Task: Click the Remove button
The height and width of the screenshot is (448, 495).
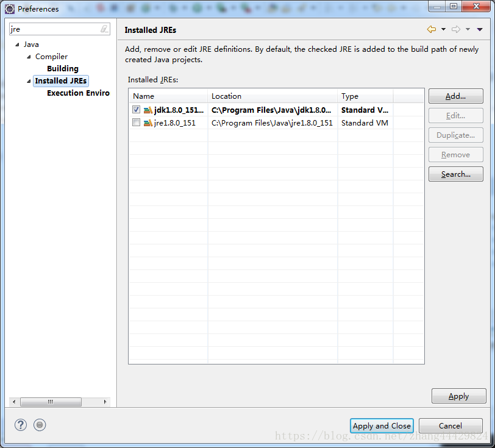Action: coord(455,155)
